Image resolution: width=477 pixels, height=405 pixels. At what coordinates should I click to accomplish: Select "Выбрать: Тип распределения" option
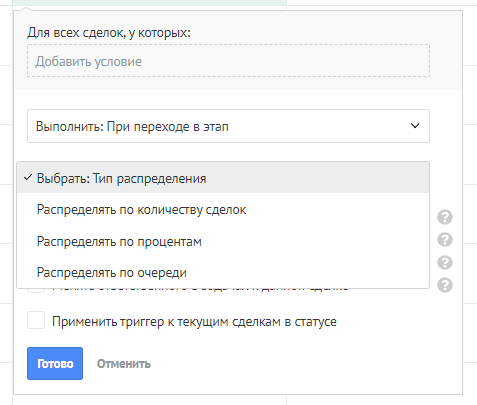click(223, 178)
